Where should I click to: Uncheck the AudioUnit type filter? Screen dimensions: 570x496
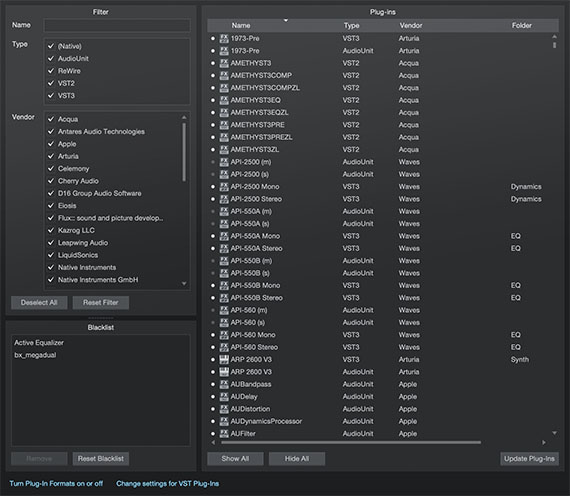(x=51, y=59)
